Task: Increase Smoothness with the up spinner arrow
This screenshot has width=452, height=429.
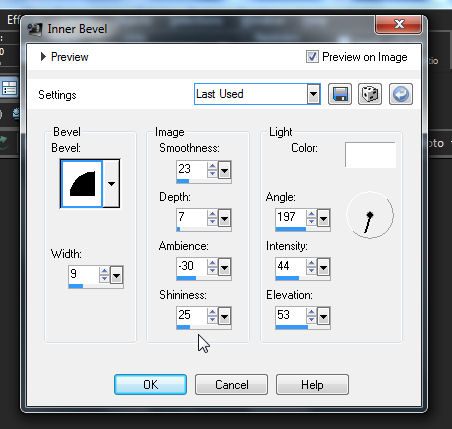Action: (x=212, y=166)
